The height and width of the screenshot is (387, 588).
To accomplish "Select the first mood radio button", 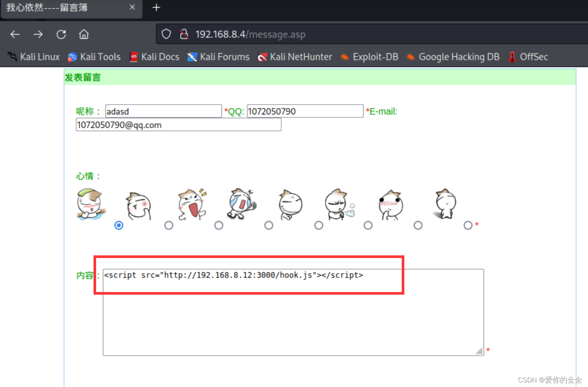I will (x=119, y=225).
